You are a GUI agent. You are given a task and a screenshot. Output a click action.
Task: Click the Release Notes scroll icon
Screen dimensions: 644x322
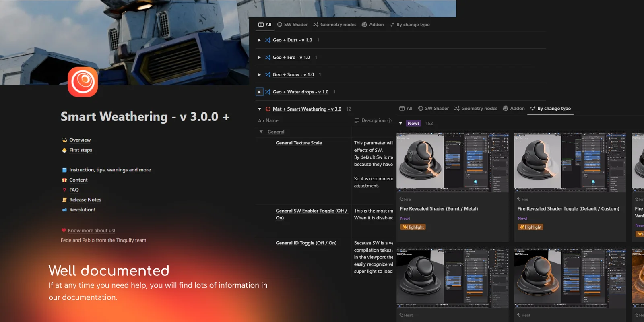click(64, 200)
